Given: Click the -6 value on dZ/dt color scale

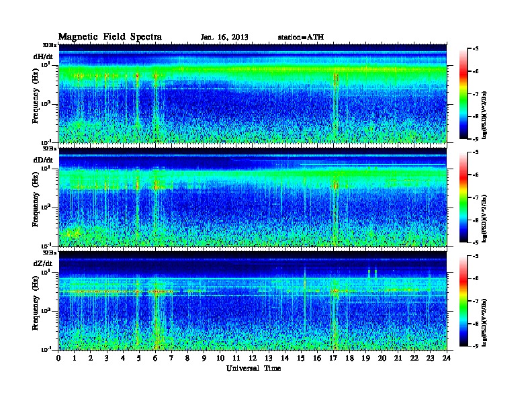Looking at the screenshot, I should (476, 279).
